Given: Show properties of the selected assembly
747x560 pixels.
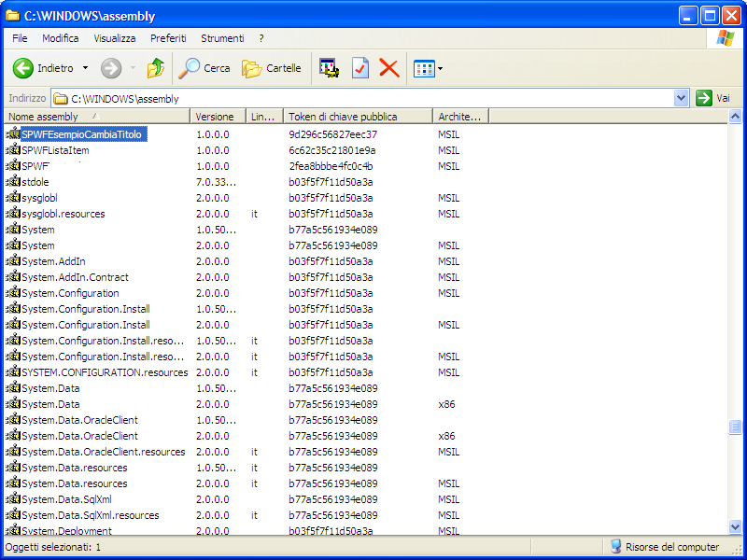Looking at the screenshot, I should point(360,68).
